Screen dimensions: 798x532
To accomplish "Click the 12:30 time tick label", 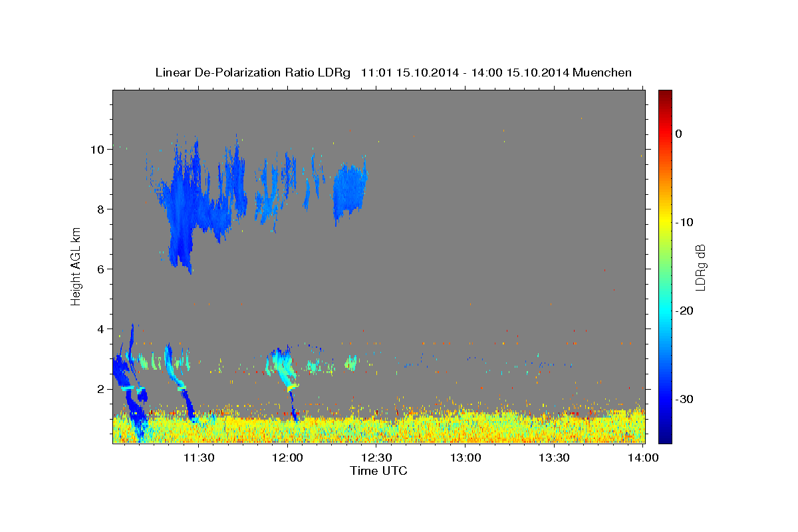I will tap(376, 458).
